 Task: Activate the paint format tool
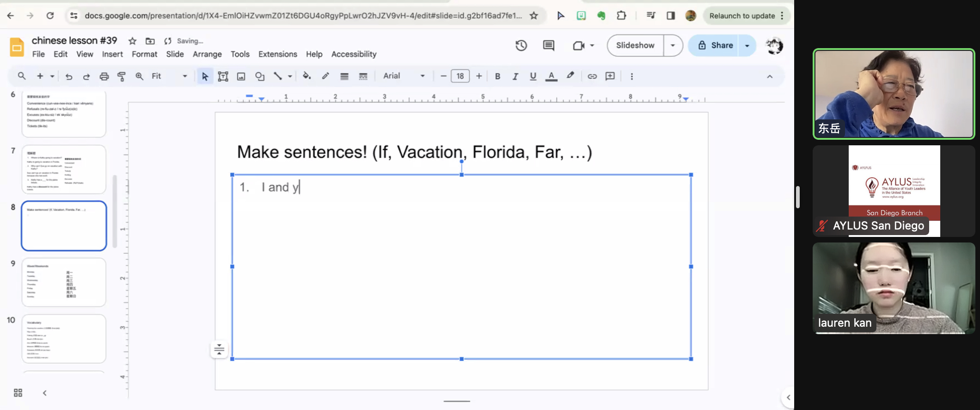click(122, 76)
